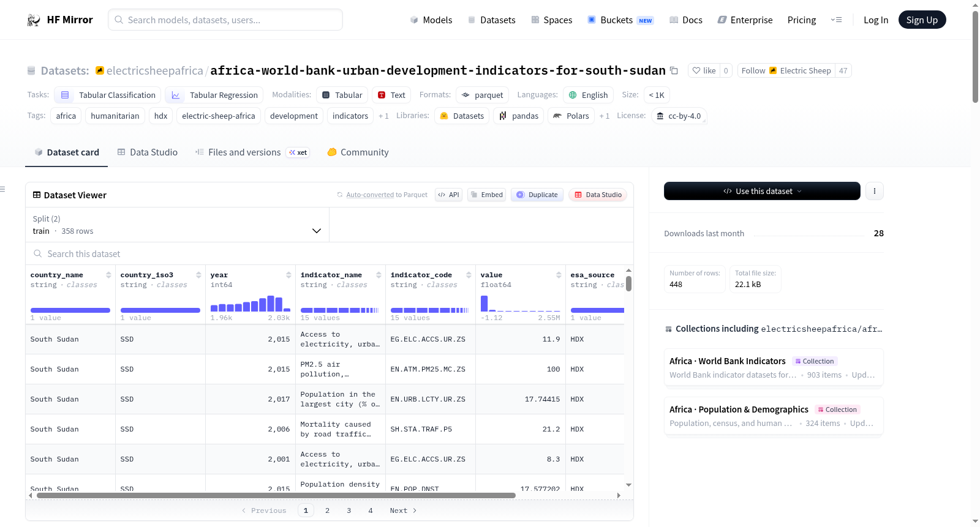Click the Auto-converted link
This screenshot has width=980, height=527.
(x=370, y=195)
